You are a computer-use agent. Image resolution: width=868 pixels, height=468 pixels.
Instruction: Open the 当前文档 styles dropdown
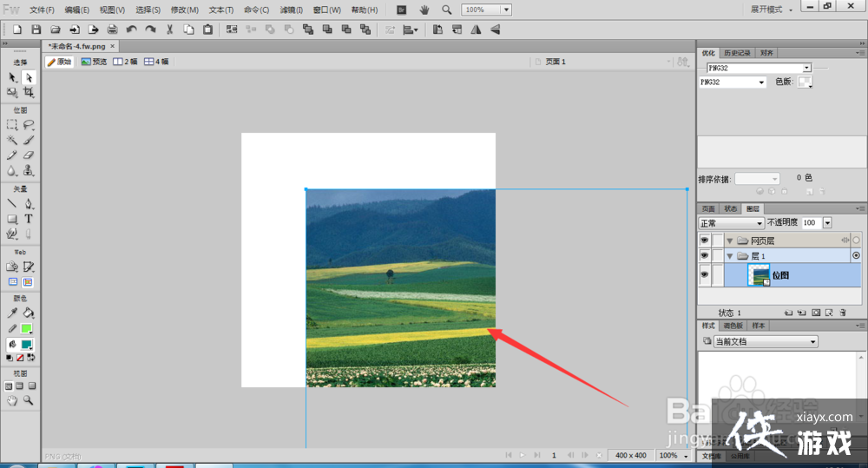coord(764,342)
